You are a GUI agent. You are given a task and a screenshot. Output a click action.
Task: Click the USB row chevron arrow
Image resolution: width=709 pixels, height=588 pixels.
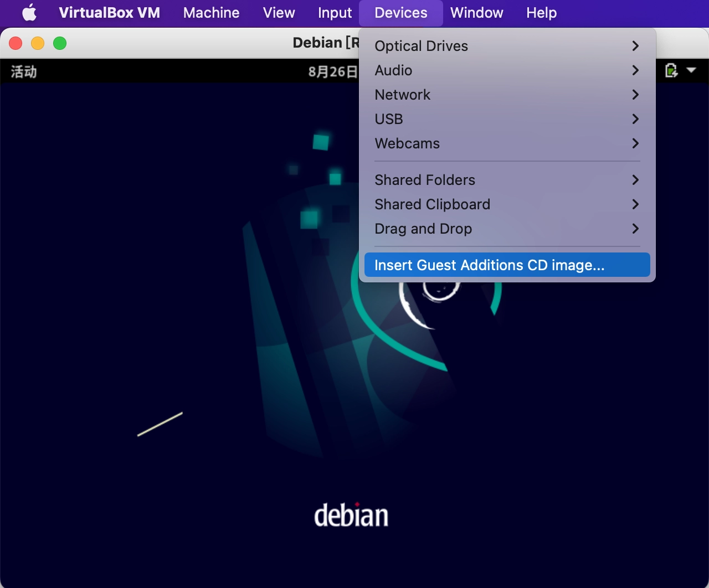pos(635,119)
